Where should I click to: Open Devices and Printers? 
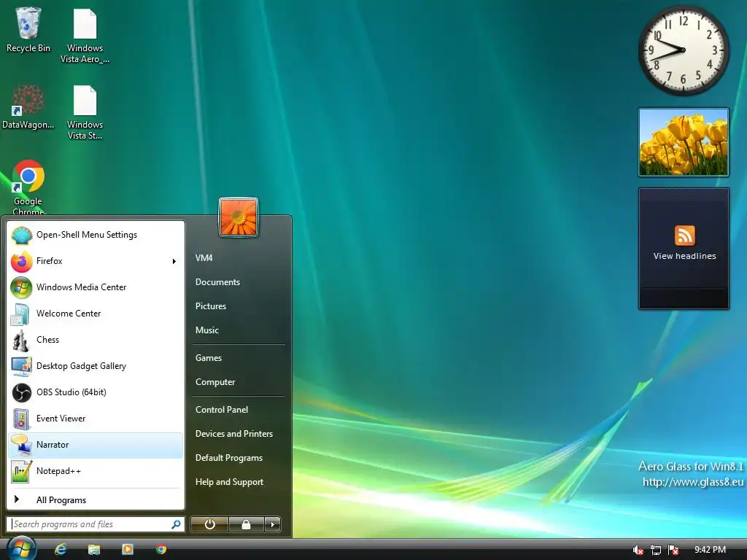[234, 434]
